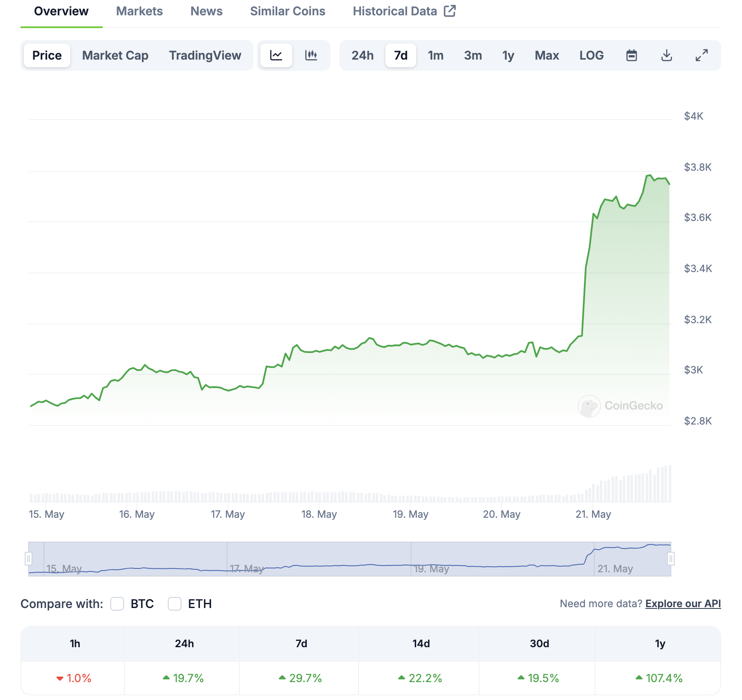Grab the right navigator range handle

click(671, 558)
